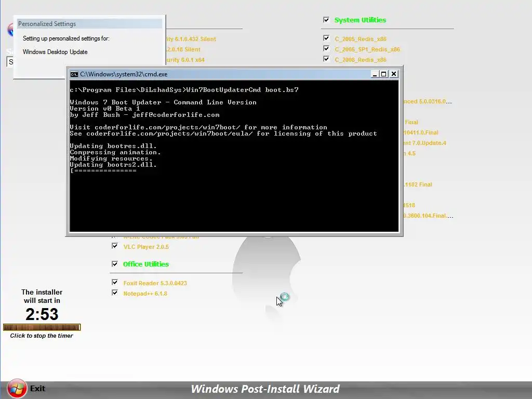Screen dimensions: 532x399
Task: Click the console progress bar line
Action: tap(103, 170)
